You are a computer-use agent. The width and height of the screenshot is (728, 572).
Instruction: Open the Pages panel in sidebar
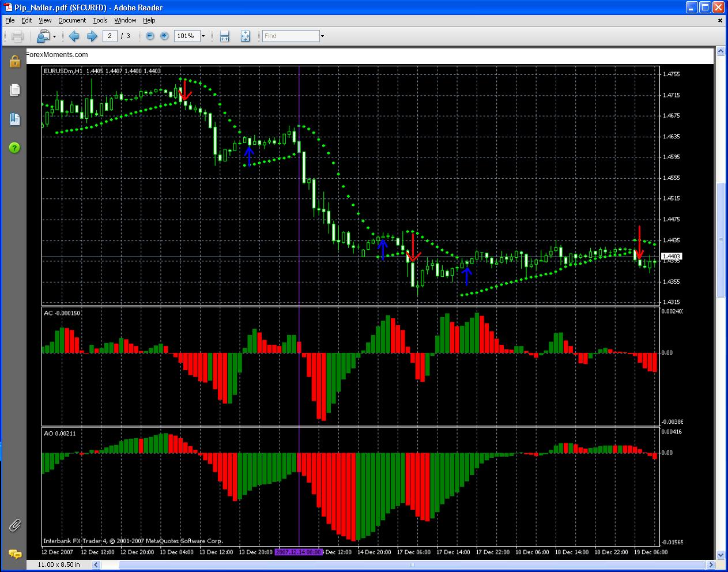[14, 90]
